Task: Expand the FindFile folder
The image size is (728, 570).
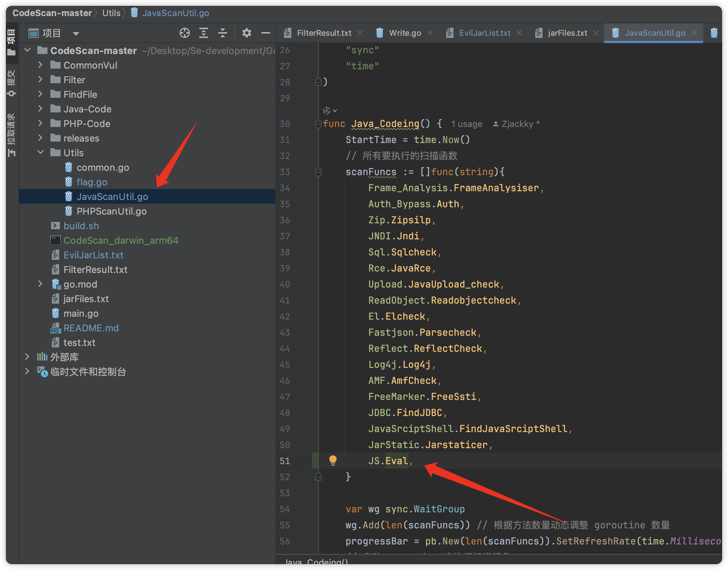Action: 41,94
